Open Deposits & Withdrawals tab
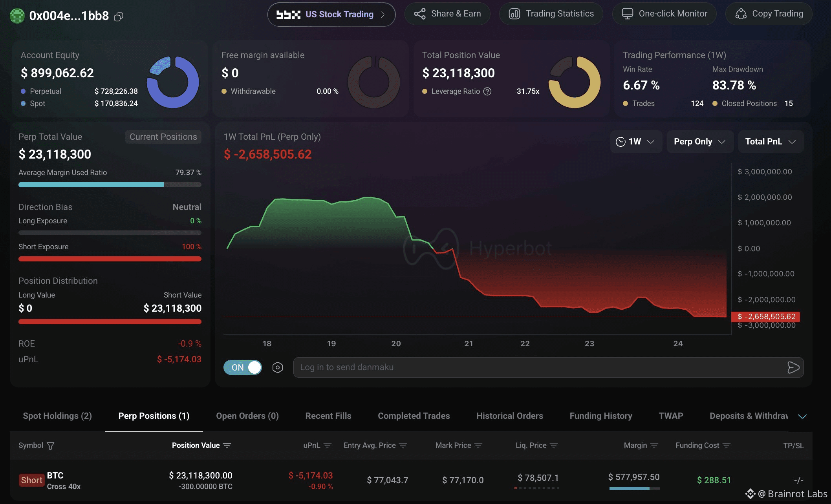831x504 pixels. [749, 416]
